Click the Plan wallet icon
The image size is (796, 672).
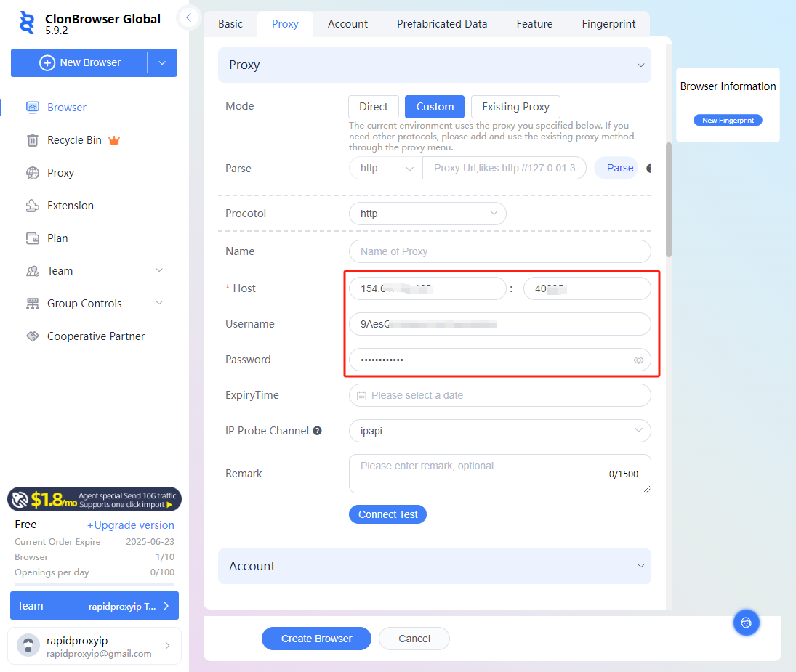pyautogui.click(x=33, y=238)
